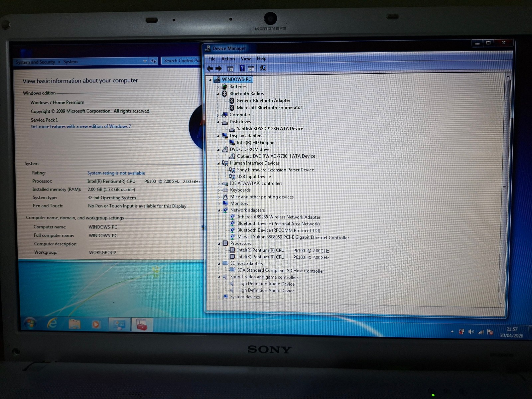
Task: Expand the IDE ATA/ATAPI controllers category
Action: click(219, 184)
